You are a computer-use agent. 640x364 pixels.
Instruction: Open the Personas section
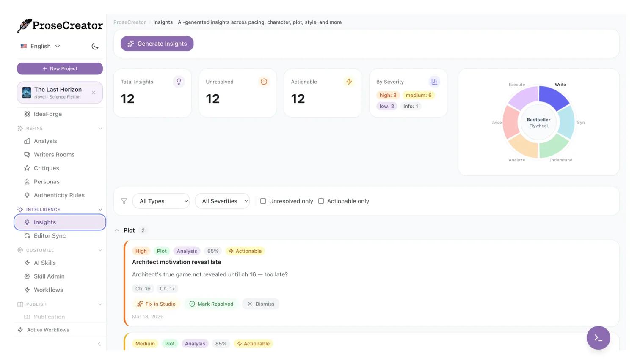[47, 182]
